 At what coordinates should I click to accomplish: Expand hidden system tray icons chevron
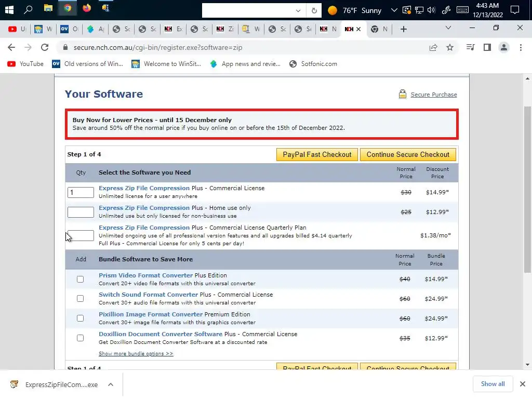coord(394,10)
